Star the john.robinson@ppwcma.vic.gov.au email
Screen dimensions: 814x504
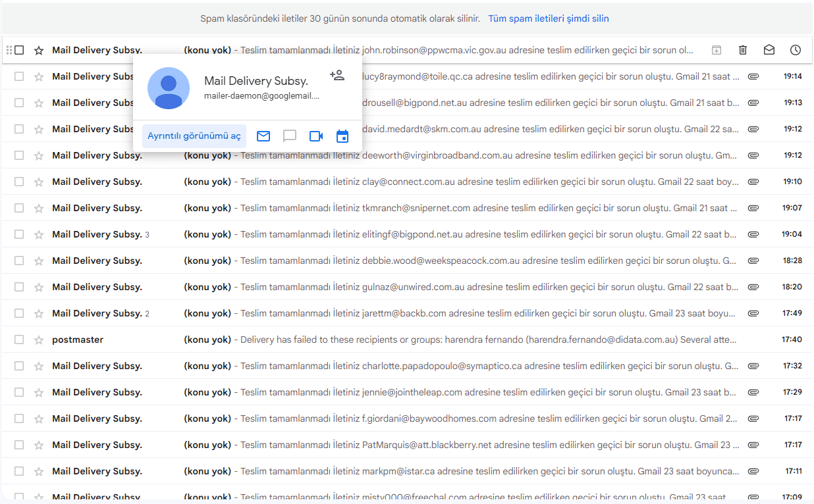tap(39, 50)
